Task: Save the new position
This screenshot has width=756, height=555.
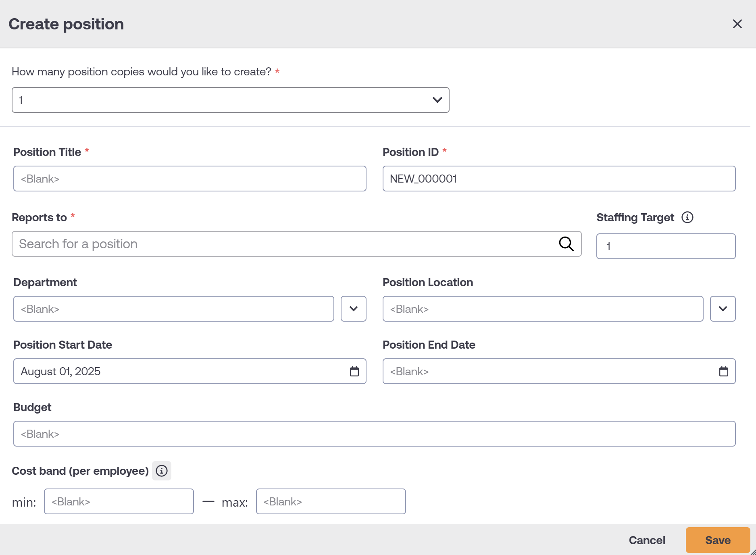Action: pos(717,540)
